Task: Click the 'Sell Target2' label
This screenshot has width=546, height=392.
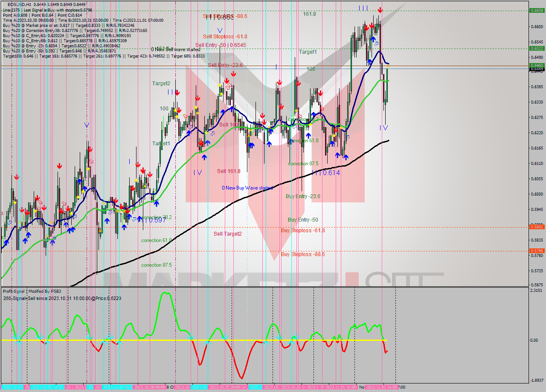Action: (x=228, y=234)
